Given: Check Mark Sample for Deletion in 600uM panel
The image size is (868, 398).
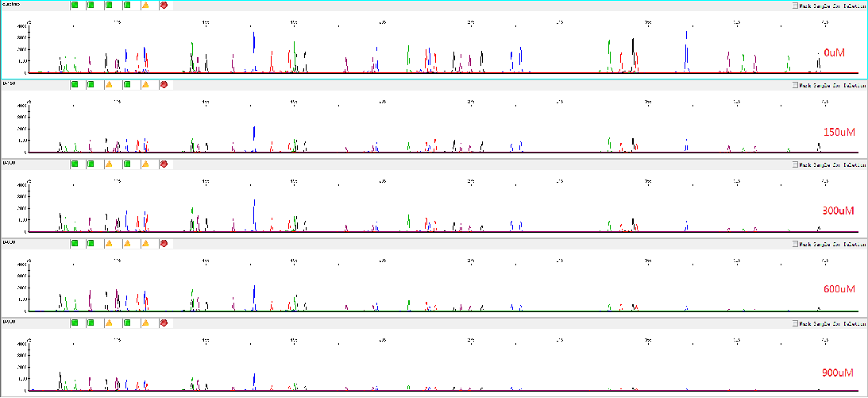Looking at the screenshot, I should [x=795, y=244].
